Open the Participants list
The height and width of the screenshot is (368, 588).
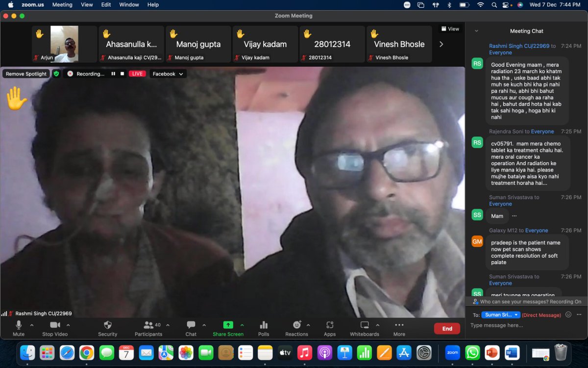(x=148, y=328)
